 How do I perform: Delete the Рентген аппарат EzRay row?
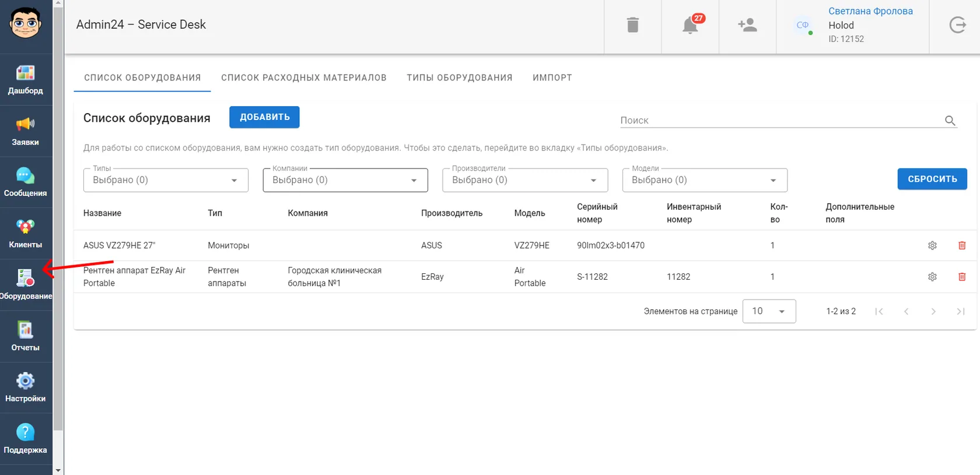coord(962,277)
